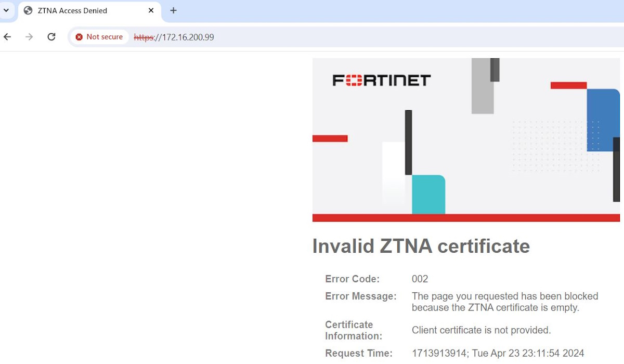The height and width of the screenshot is (364, 624).
Task: Click the globe site icon on the tab
Action: pyautogui.click(x=28, y=10)
